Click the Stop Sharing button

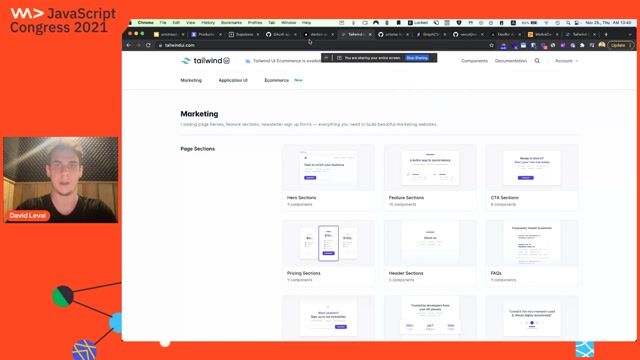pos(417,58)
